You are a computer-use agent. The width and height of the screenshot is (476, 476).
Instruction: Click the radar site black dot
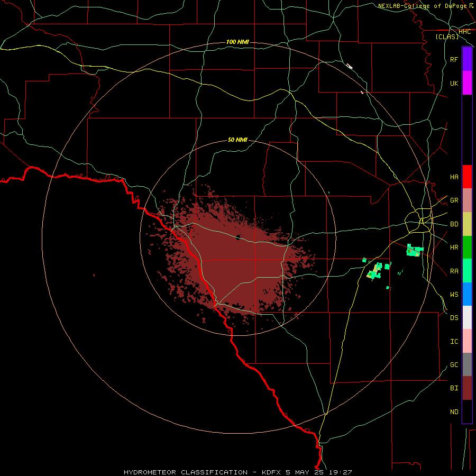tap(238, 237)
